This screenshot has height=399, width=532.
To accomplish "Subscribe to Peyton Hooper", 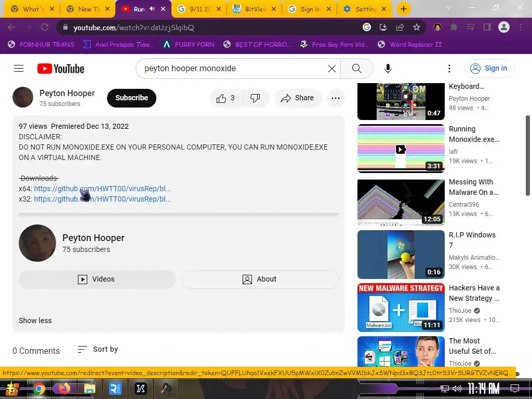I will (131, 98).
